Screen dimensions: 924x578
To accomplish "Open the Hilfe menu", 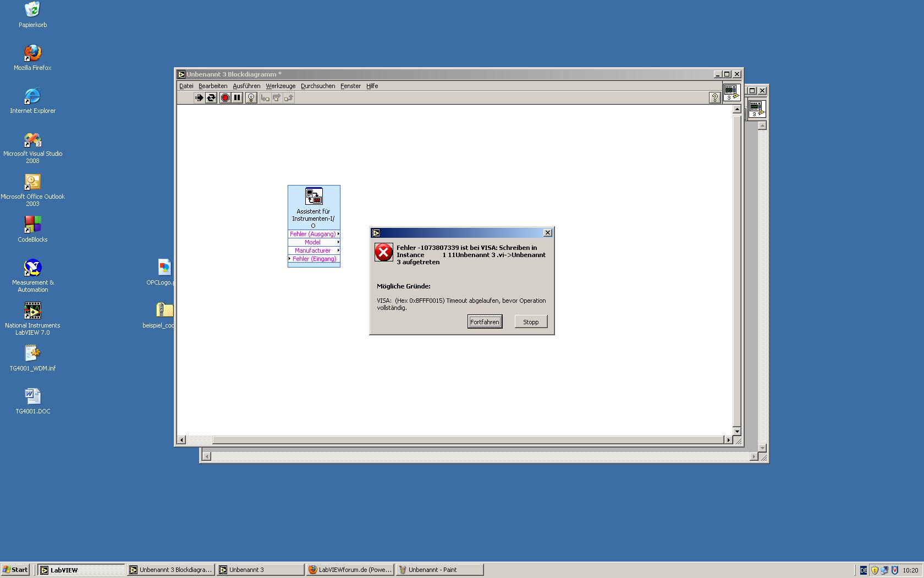I will tap(372, 86).
